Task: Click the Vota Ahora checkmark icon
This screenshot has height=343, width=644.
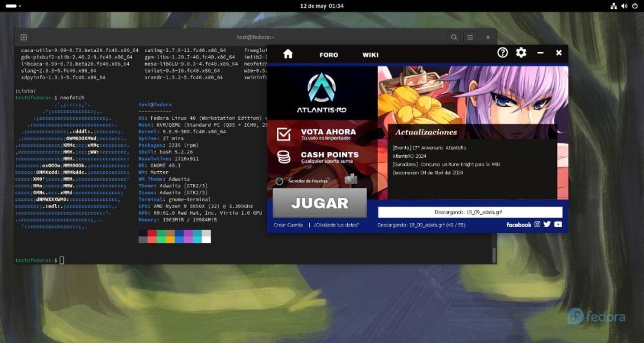Action: coord(283,134)
